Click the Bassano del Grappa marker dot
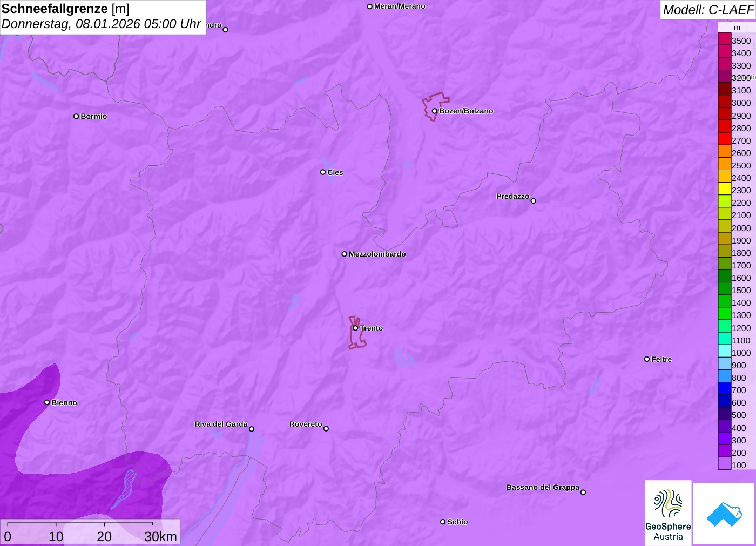 [x=583, y=492]
